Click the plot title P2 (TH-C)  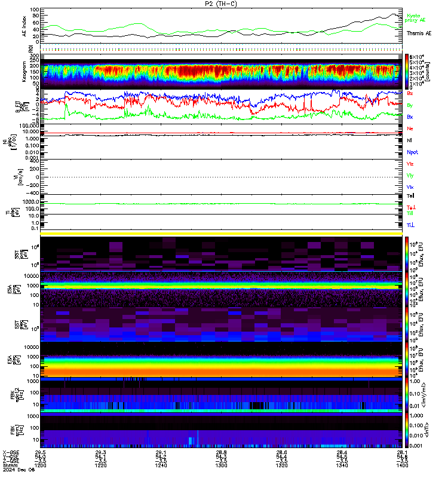(x=220, y=4)
